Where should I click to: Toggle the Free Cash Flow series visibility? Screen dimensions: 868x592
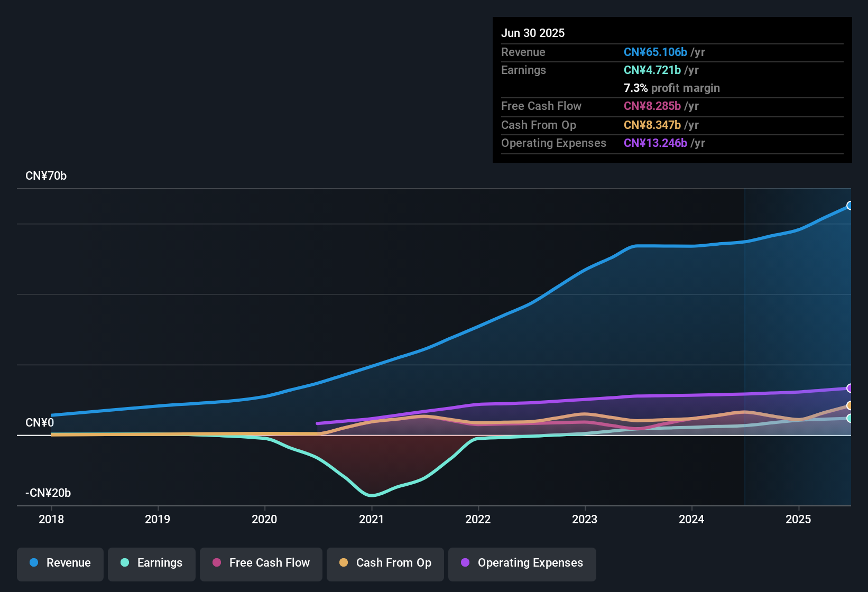click(x=261, y=563)
